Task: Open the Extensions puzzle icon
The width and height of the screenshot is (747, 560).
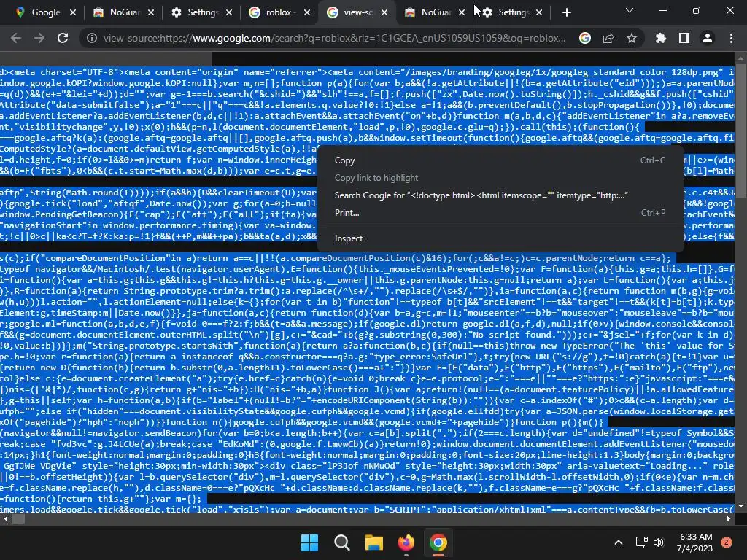Action: pyautogui.click(x=661, y=38)
